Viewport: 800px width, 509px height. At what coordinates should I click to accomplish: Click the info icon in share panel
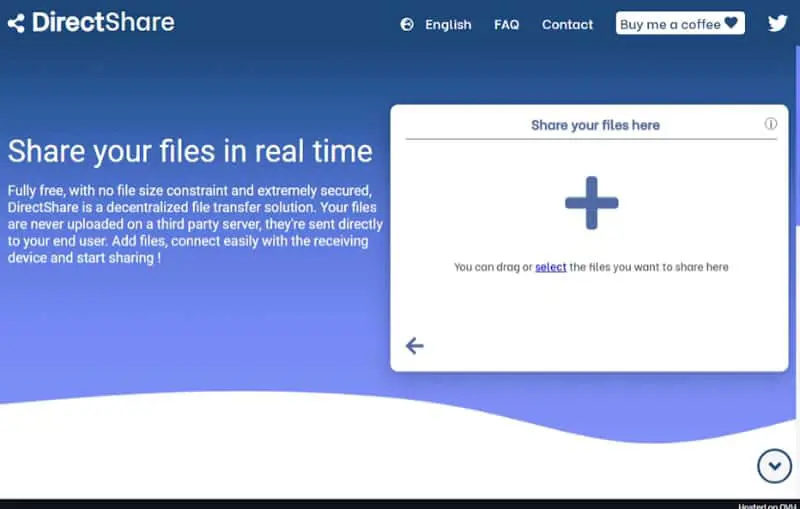(770, 124)
